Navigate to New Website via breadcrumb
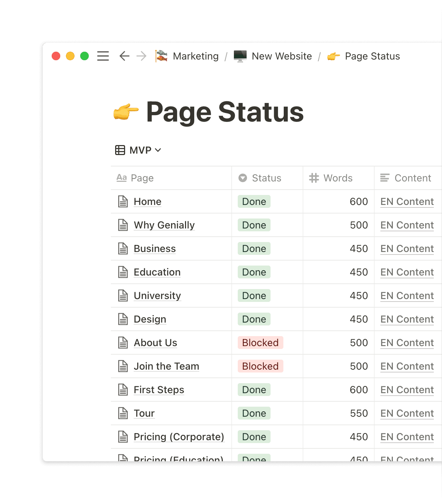The height and width of the screenshot is (504, 442). 281,56
